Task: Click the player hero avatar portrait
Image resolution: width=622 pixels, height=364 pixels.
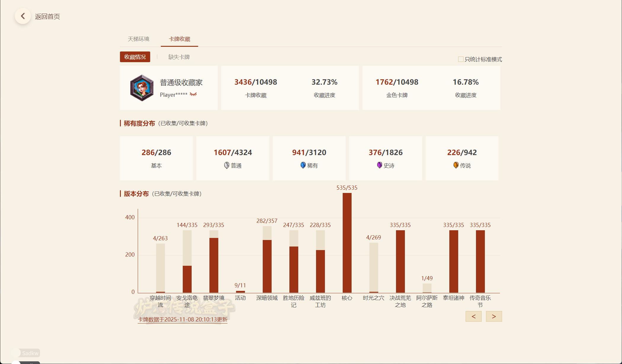Action: coord(142,88)
